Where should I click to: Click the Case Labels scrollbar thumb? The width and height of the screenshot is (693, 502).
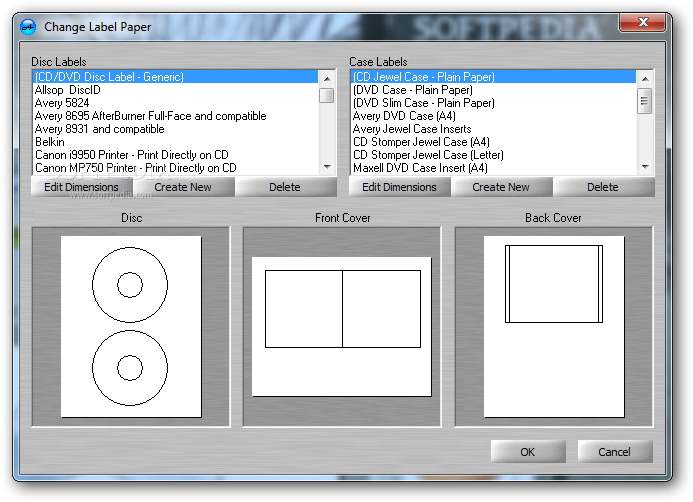point(645,101)
